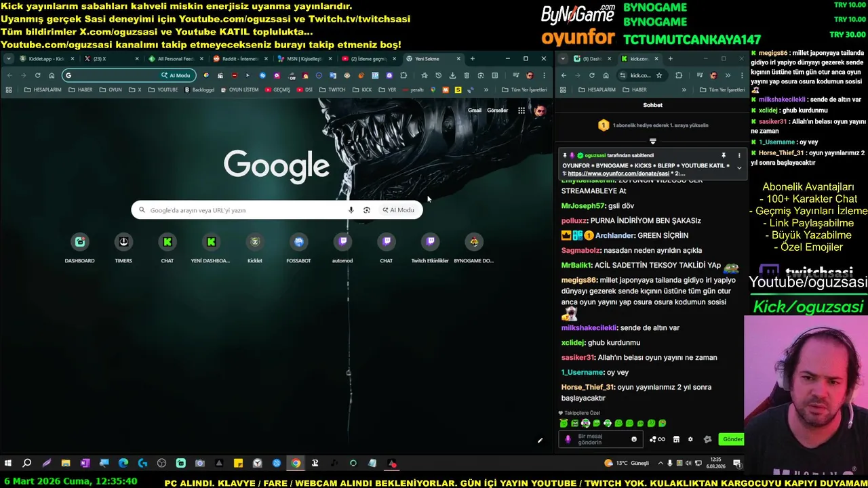The height and width of the screenshot is (488, 868).
Task: Click Kick chat message input field
Action: [600, 439]
